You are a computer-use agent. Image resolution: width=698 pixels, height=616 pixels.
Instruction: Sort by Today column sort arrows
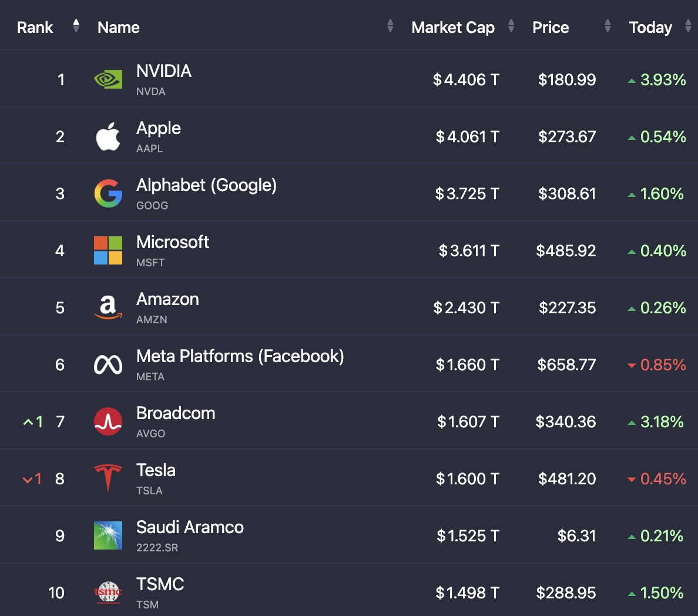click(x=688, y=26)
